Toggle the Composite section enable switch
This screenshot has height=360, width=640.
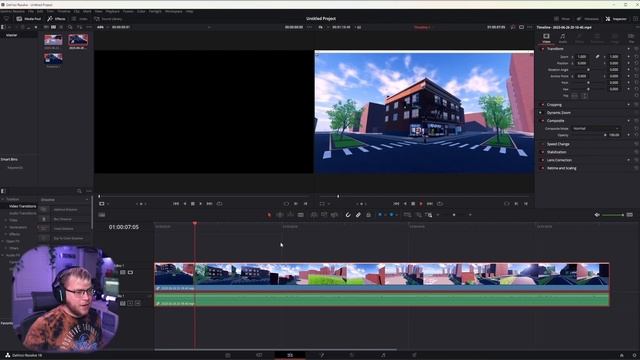(x=542, y=121)
